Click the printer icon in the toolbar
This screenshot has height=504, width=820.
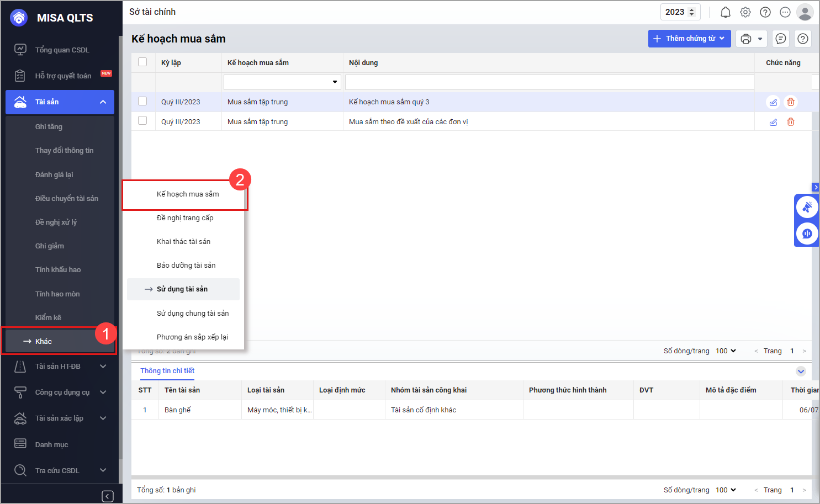click(746, 39)
